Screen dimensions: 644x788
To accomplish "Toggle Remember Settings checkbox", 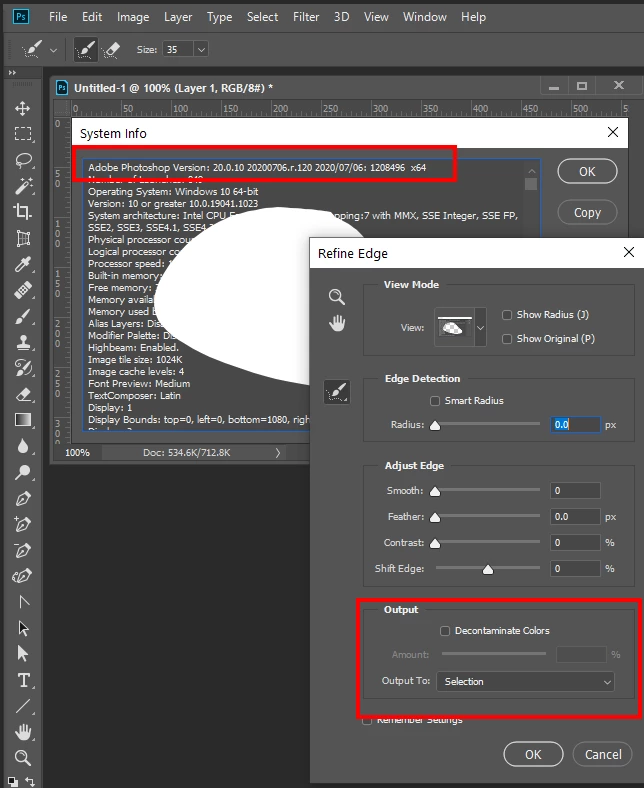I will tap(367, 720).
